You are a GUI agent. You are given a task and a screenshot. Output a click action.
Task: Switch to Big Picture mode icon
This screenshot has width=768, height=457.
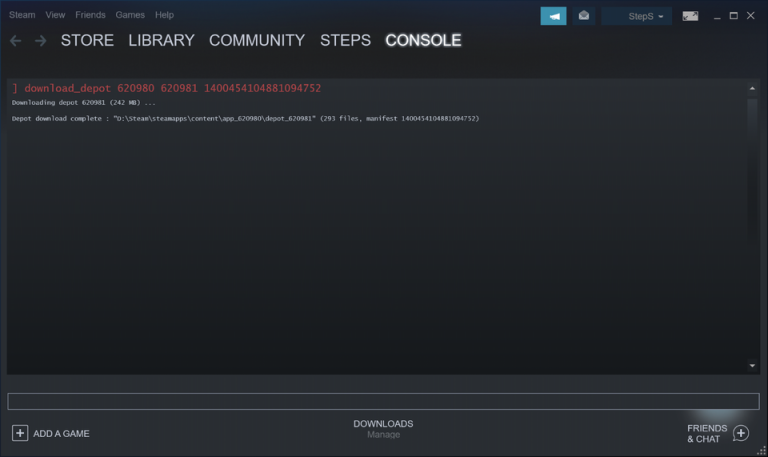tap(690, 16)
